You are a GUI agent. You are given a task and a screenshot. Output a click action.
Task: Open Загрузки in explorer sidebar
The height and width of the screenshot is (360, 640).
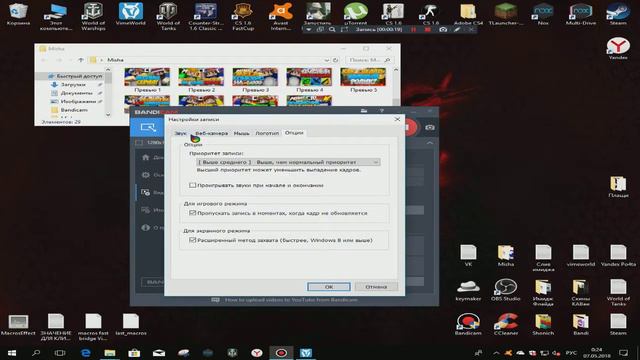(73, 84)
